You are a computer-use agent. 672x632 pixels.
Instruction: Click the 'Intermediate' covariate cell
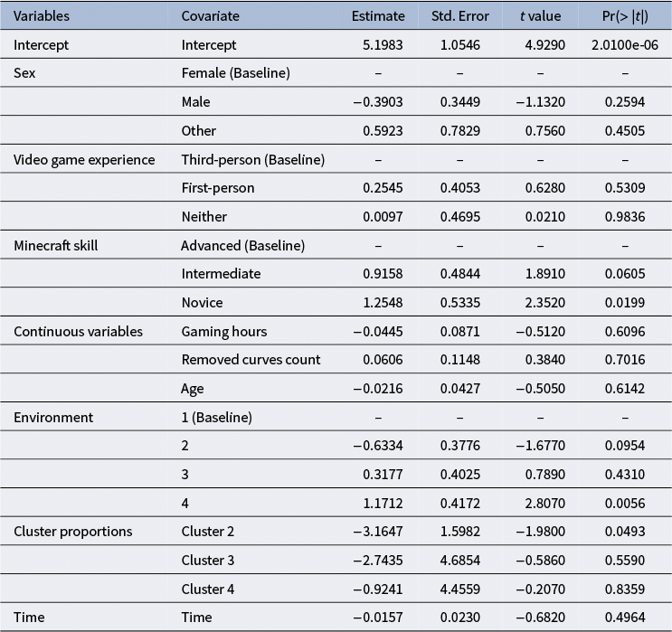coord(221,274)
